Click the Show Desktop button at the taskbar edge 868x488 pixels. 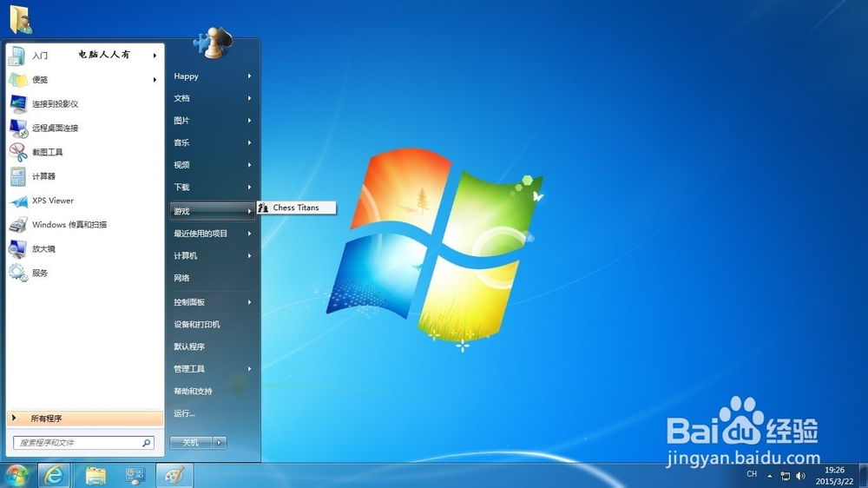864,476
